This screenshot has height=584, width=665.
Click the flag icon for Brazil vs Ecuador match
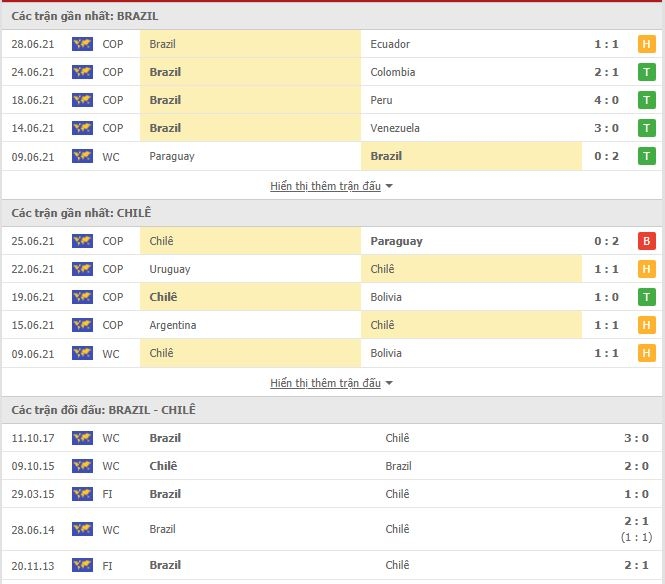coord(82,44)
